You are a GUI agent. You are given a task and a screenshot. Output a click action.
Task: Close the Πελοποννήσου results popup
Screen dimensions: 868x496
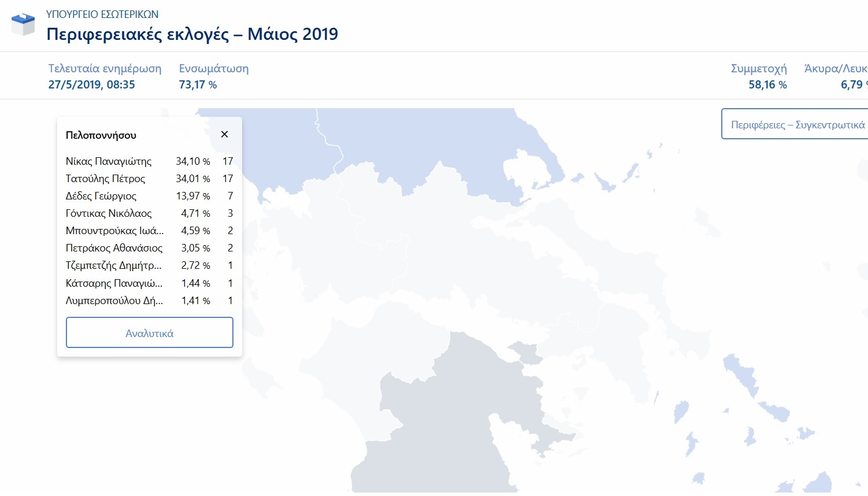[x=224, y=134]
